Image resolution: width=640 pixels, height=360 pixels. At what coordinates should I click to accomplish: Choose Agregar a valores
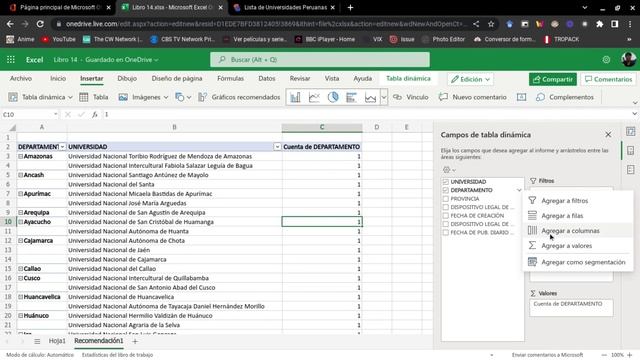click(578, 246)
